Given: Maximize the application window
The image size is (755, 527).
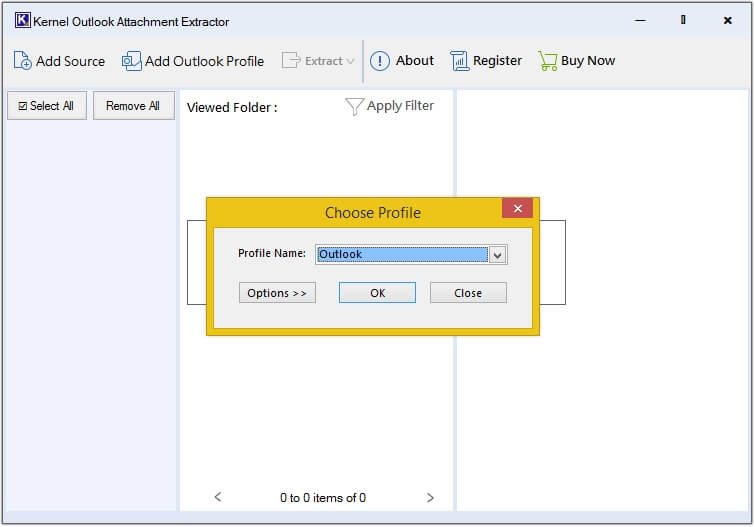Looking at the screenshot, I should point(683,20).
